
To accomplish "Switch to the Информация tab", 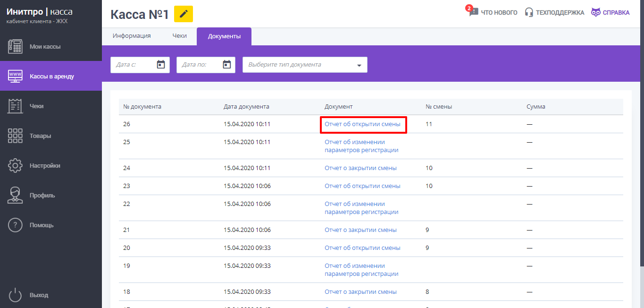I will [132, 36].
